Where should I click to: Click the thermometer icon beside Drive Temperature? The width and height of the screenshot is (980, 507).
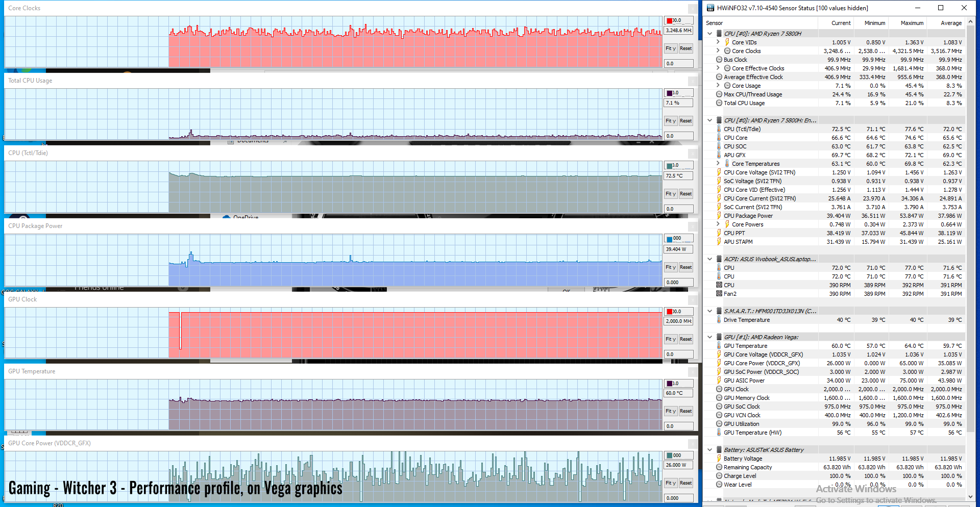[719, 320]
